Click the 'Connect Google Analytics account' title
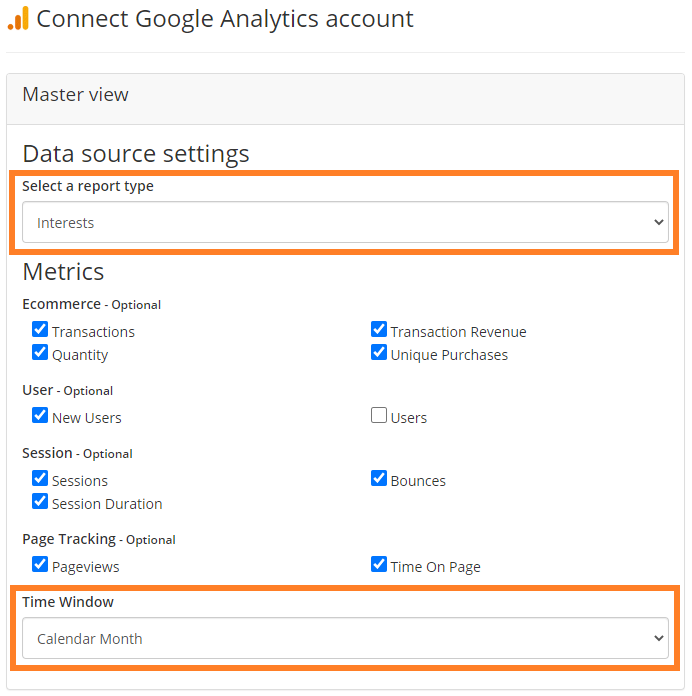Viewport: 692px width, 696px height. [225, 19]
